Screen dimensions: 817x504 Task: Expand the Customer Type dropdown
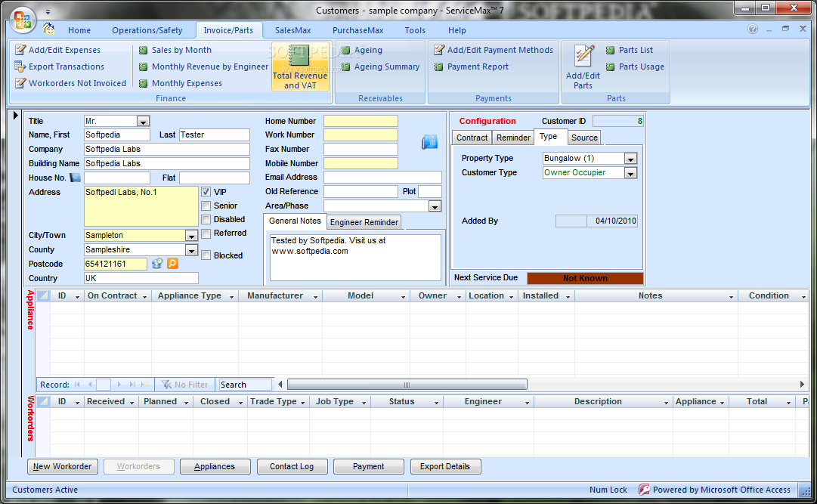pos(630,173)
